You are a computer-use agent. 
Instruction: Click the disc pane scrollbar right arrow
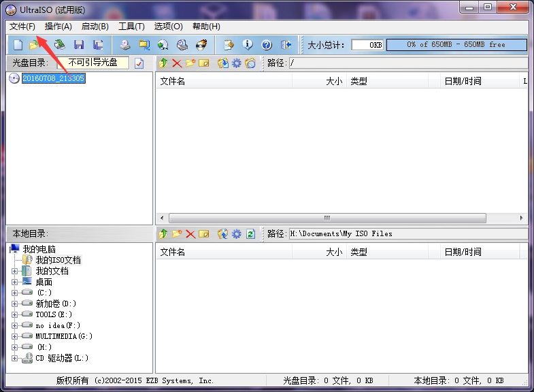coord(521,218)
